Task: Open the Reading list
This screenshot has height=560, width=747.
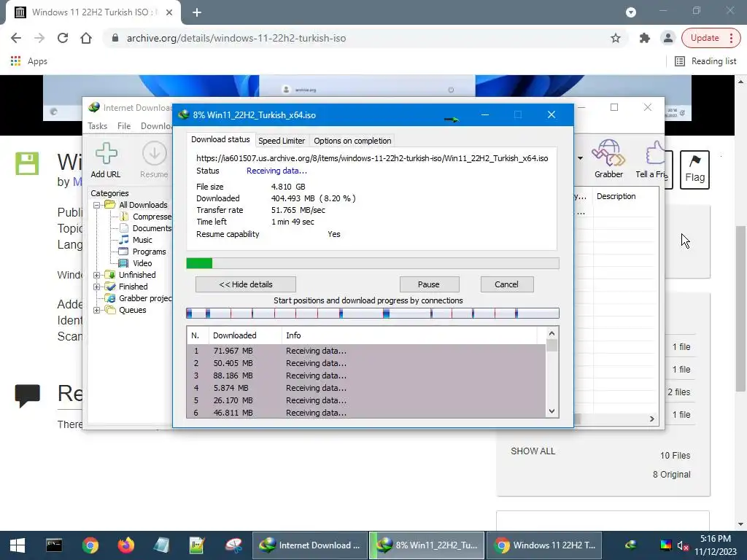Action: [x=705, y=61]
